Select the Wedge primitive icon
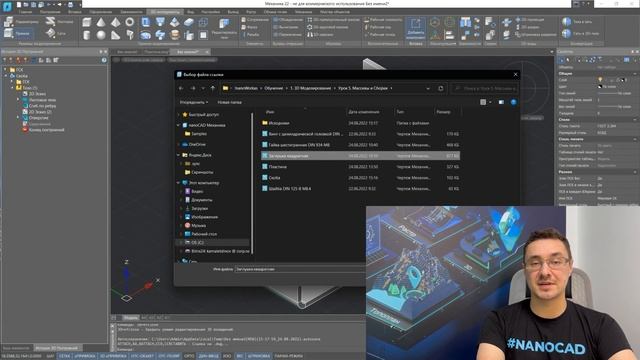This screenshot has width=640, height=360. tap(116, 35)
